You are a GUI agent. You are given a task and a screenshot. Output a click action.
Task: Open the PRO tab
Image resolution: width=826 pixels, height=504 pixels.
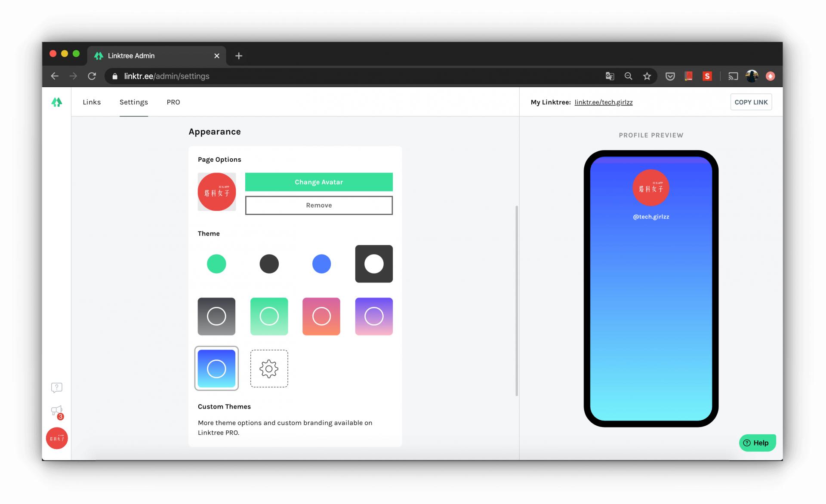click(173, 102)
